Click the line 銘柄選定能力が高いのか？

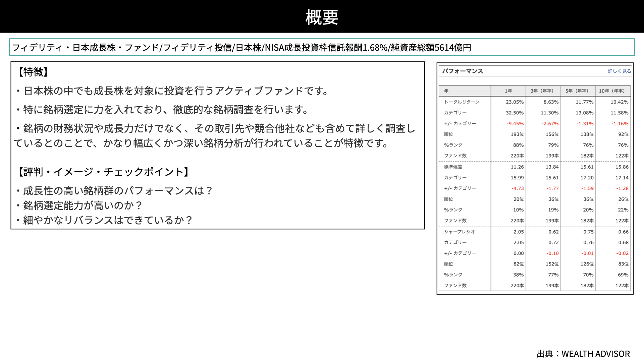point(80,205)
